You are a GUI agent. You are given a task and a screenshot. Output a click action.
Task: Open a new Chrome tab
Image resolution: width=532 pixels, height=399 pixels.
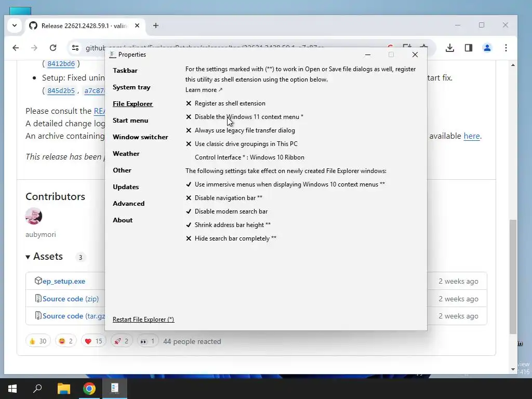pos(156,25)
